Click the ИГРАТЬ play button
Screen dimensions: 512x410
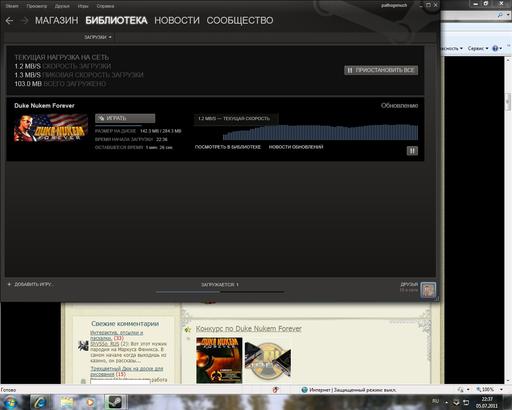125,118
